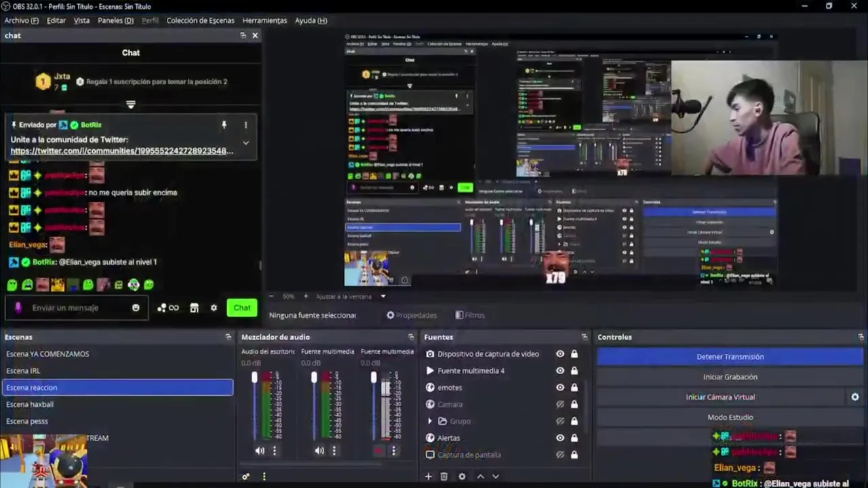The height and width of the screenshot is (488, 868).
Task: Open the Herramientas menu
Action: tap(264, 20)
